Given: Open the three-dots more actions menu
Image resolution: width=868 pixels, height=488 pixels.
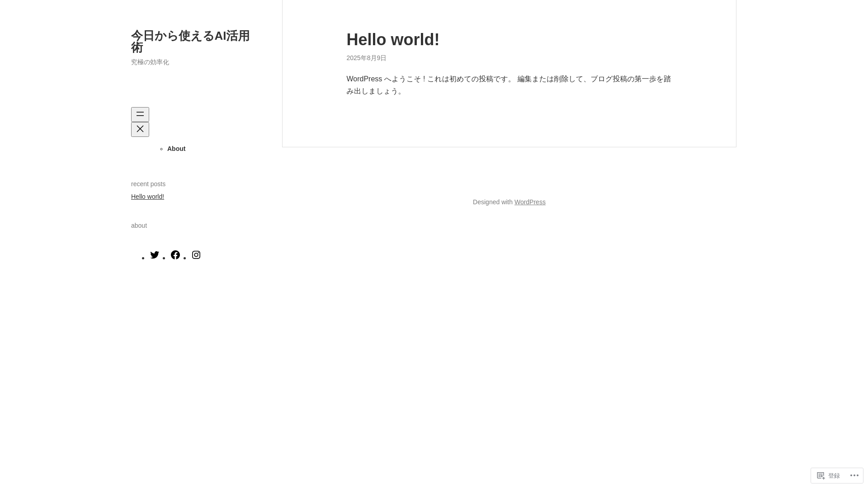Looking at the screenshot, I should (x=854, y=475).
